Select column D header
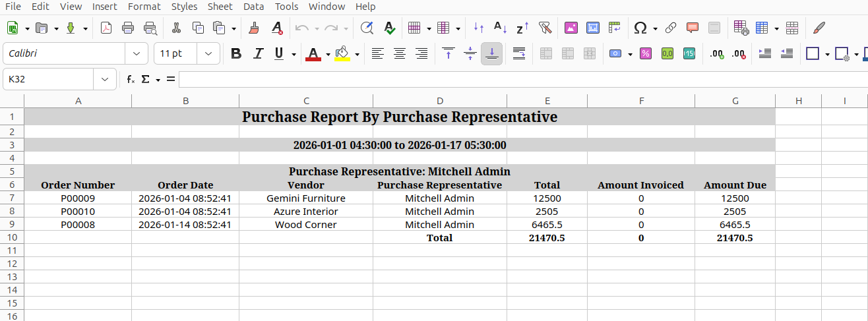868x321 pixels. pos(440,100)
